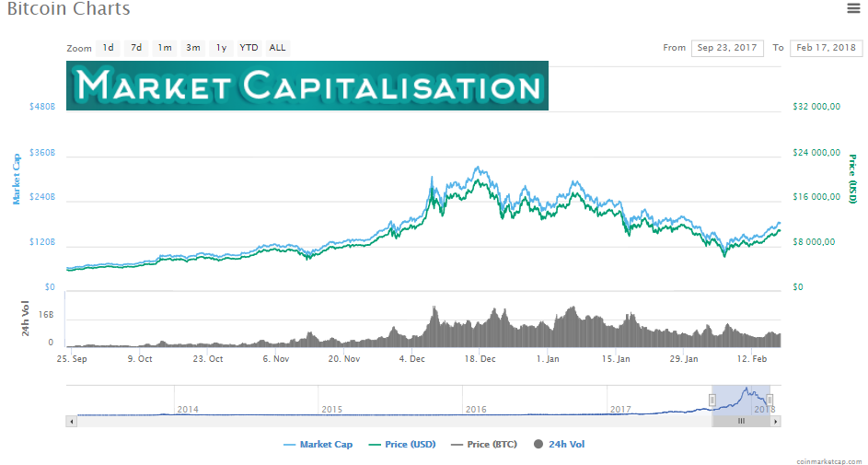Choose the YTD zoom range
Viewport: 868px width, 465px height.
249,47
